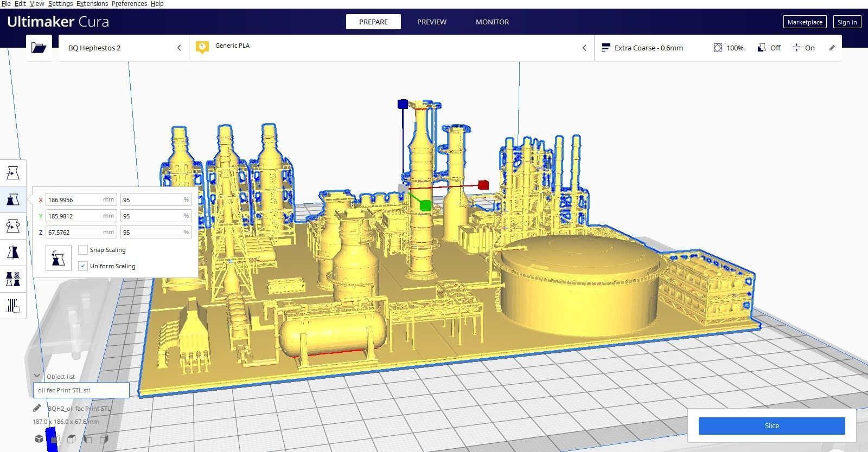Click the X scale percent field
868x452 pixels.
coord(156,200)
